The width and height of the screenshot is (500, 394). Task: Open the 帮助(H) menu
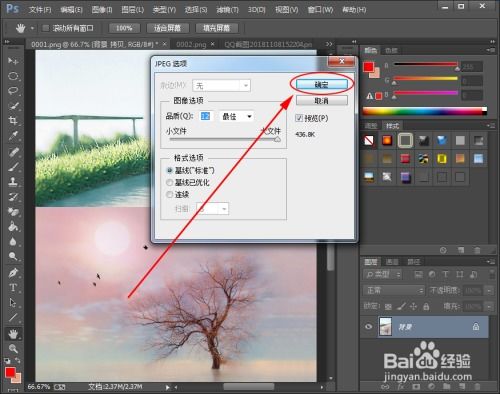354,10
